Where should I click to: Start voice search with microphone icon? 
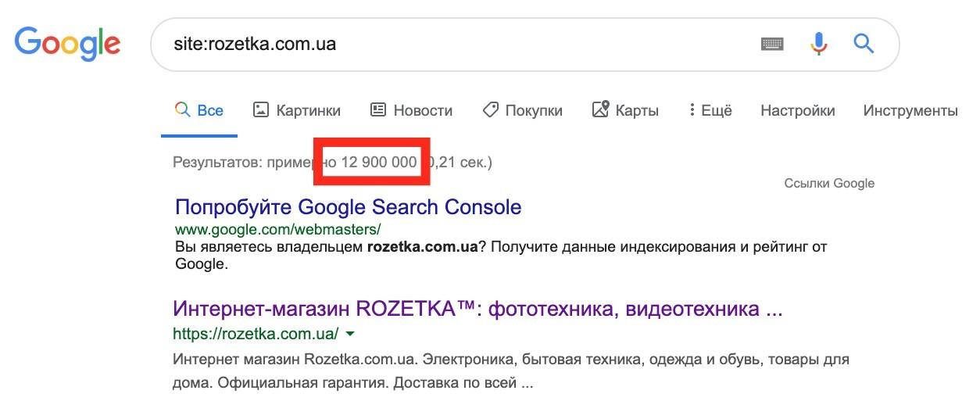[x=818, y=44]
